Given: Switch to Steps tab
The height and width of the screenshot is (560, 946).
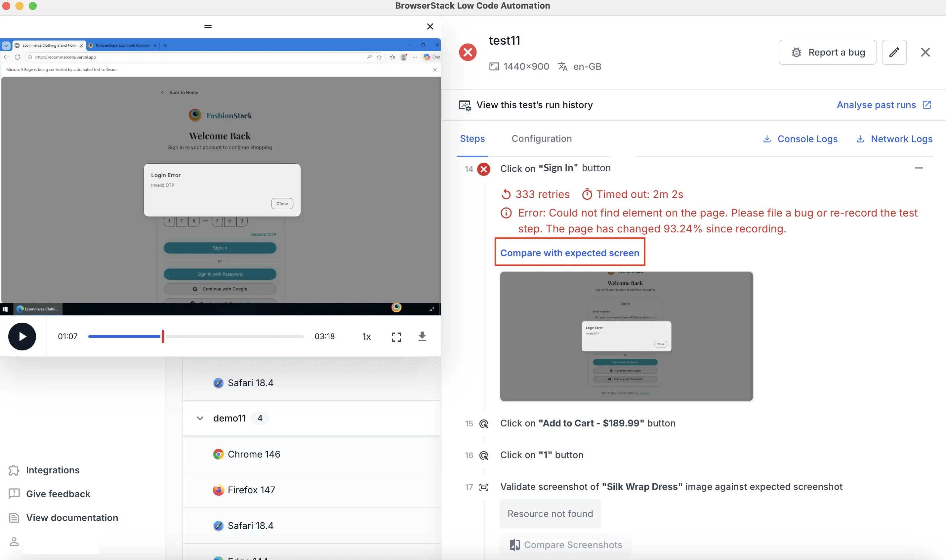Looking at the screenshot, I should pos(472,139).
